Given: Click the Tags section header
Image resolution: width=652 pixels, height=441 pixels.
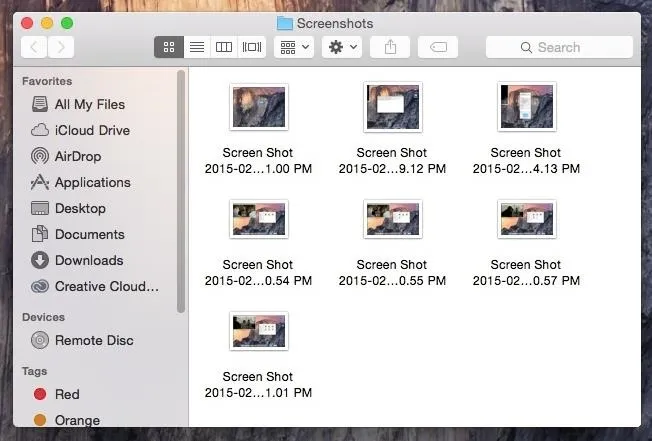Looking at the screenshot, I should pyautogui.click(x=34, y=371).
